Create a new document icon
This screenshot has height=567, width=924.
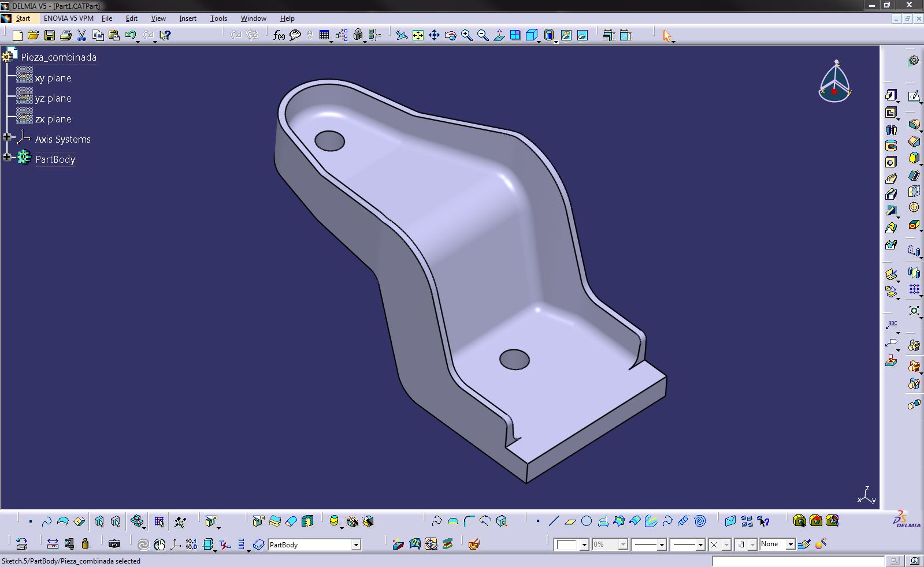coord(17,35)
